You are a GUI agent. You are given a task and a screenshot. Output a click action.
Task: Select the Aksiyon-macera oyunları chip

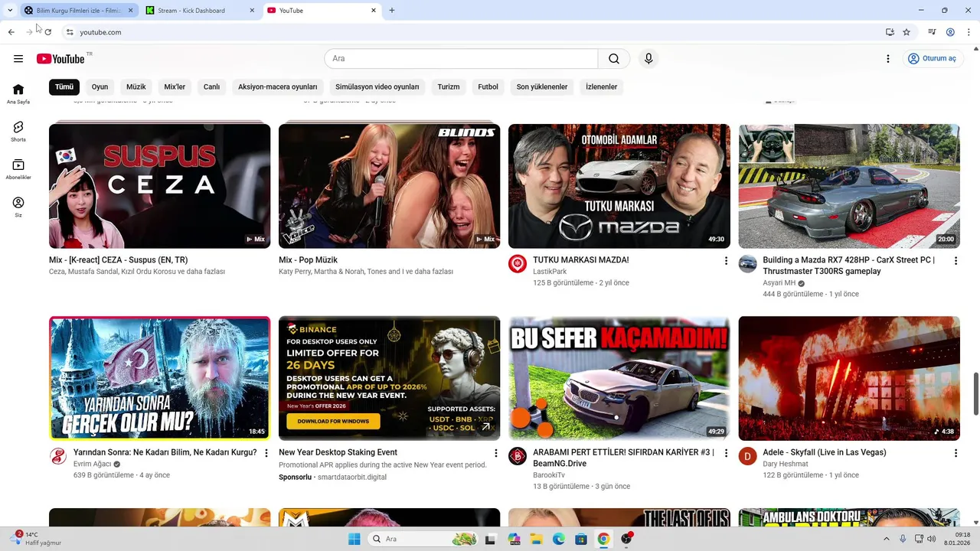277,86
